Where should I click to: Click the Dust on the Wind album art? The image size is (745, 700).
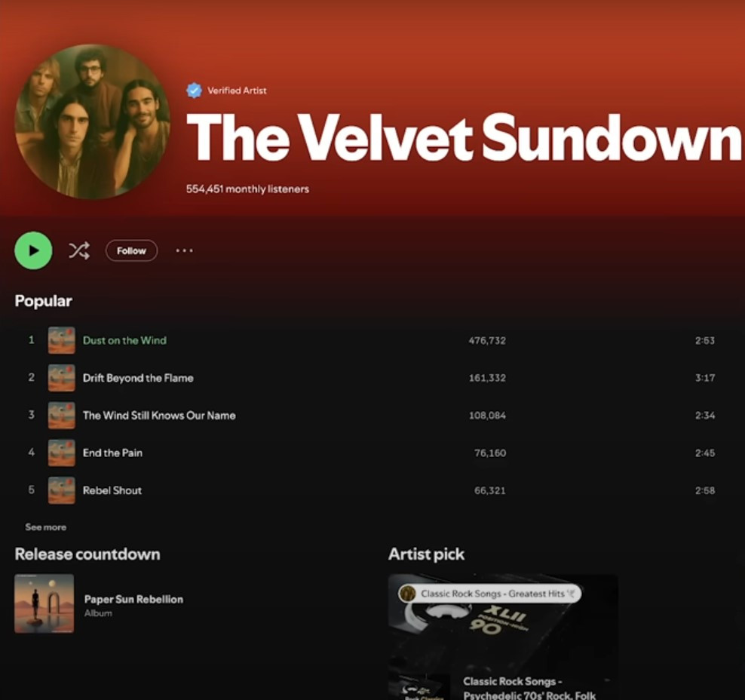coord(61,340)
